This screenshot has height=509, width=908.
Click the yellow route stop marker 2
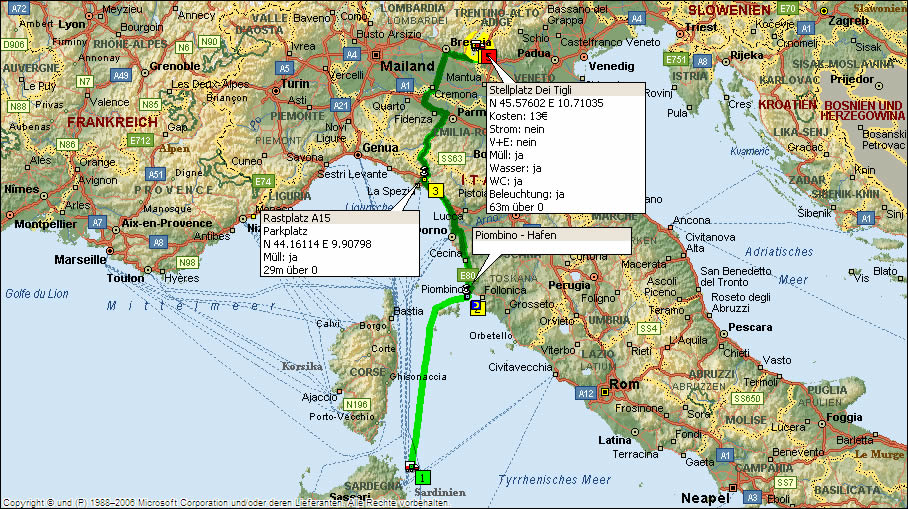click(478, 307)
